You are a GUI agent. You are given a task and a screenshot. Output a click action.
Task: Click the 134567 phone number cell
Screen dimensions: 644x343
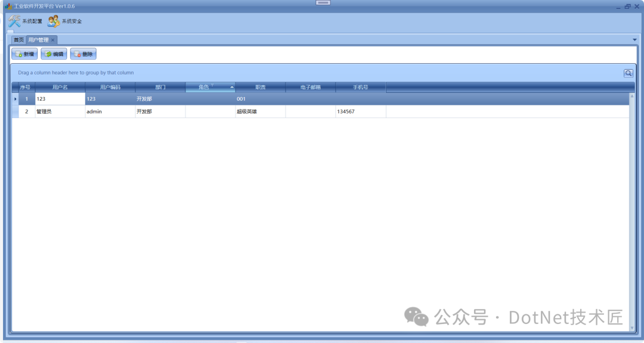pyautogui.click(x=361, y=111)
